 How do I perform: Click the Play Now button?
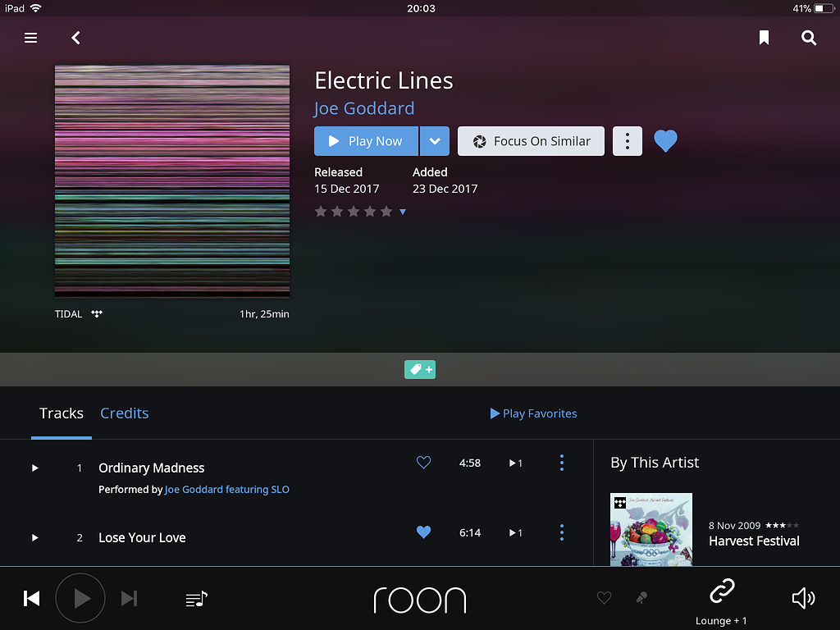coord(366,141)
